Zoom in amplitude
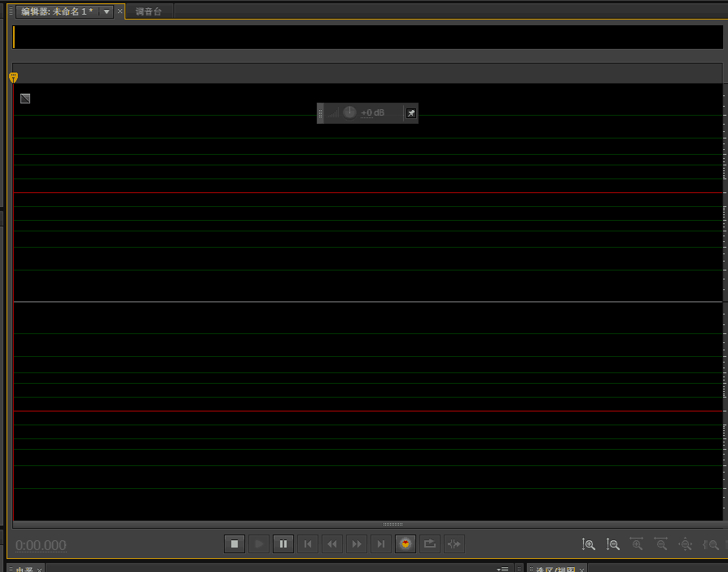 [x=588, y=544]
